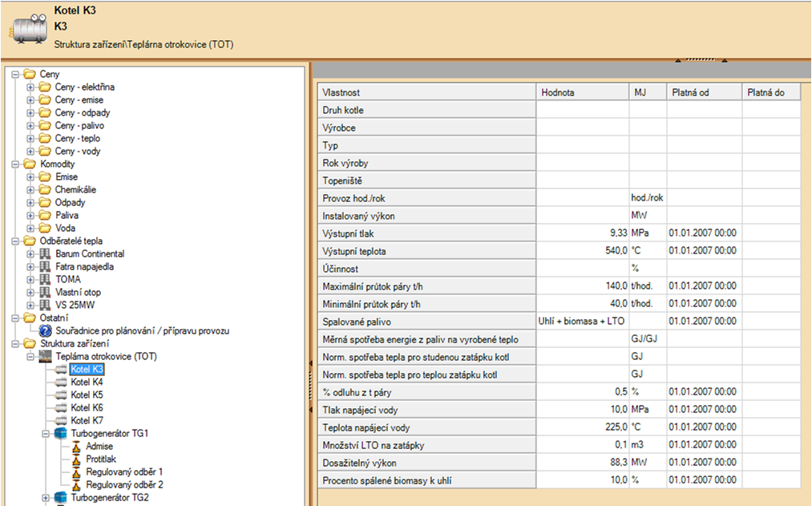Click the Druh kotle property name
Image resolution: width=812 pixels, height=506 pixels.
pos(343,111)
